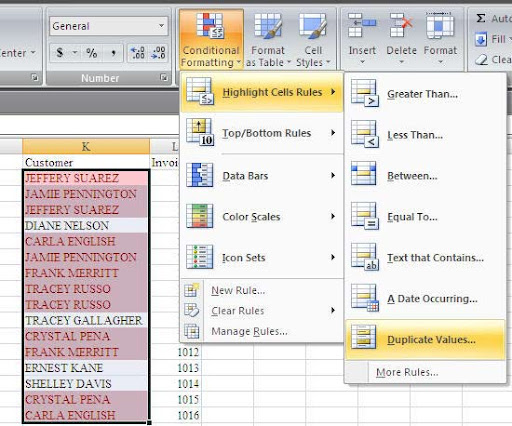Click the Decrease Decimal icon
512x426 pixels.
(158, 53)
